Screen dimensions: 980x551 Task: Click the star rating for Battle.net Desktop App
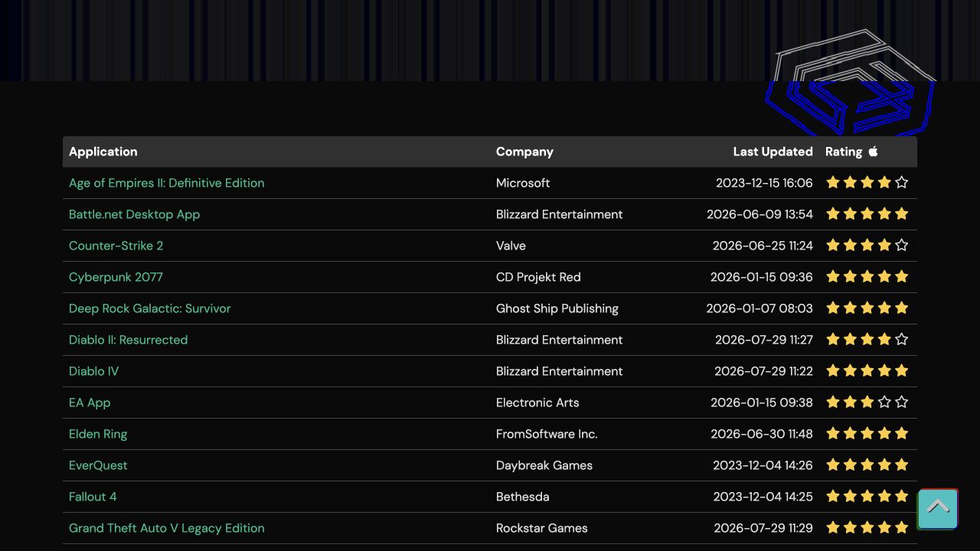pyautogui.click(x=867, y=214)
